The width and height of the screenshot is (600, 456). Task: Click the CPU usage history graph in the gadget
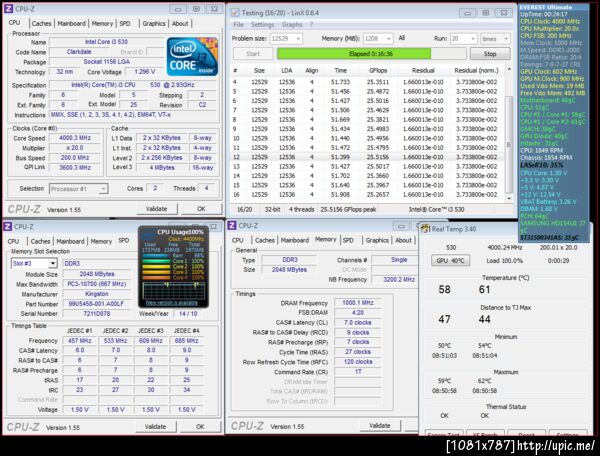(173, 290)
